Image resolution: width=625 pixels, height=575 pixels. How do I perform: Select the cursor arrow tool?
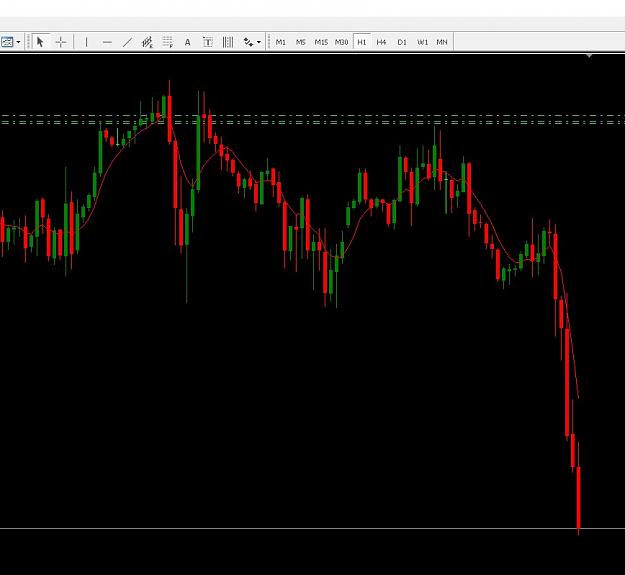pyautogui.click(x=40, y=42)
